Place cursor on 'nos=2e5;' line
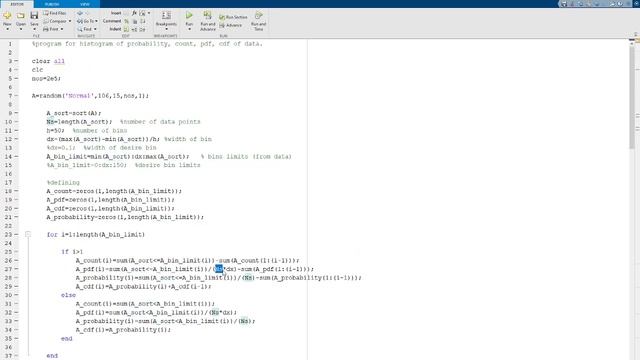 pos(46,78)
